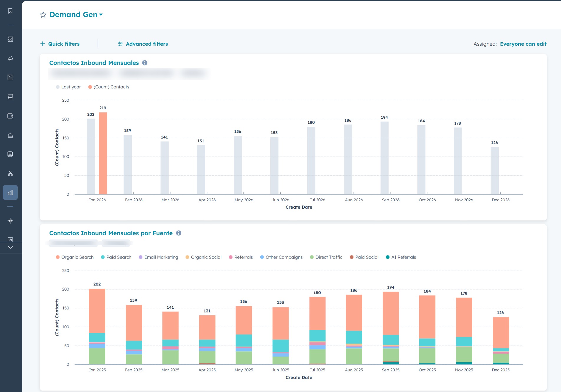Click the 'Dec 2026' axis label
The height and width of the screenshot is (392, 561).
pyautogui.click(x=501, y=200)
